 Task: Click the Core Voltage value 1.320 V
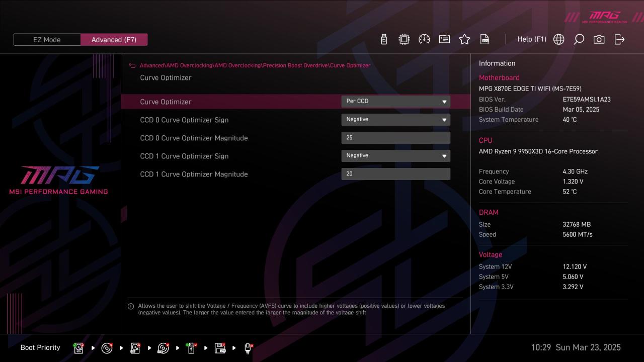573,182
